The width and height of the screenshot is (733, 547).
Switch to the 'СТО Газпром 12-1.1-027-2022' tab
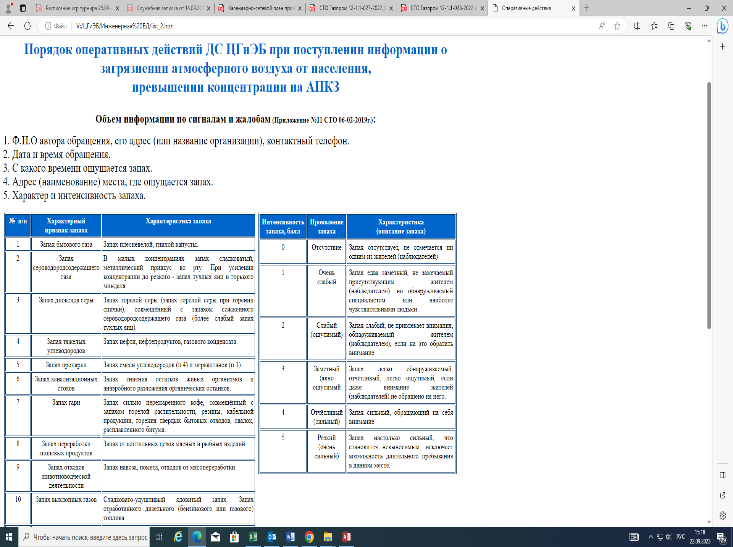[351, 8]
